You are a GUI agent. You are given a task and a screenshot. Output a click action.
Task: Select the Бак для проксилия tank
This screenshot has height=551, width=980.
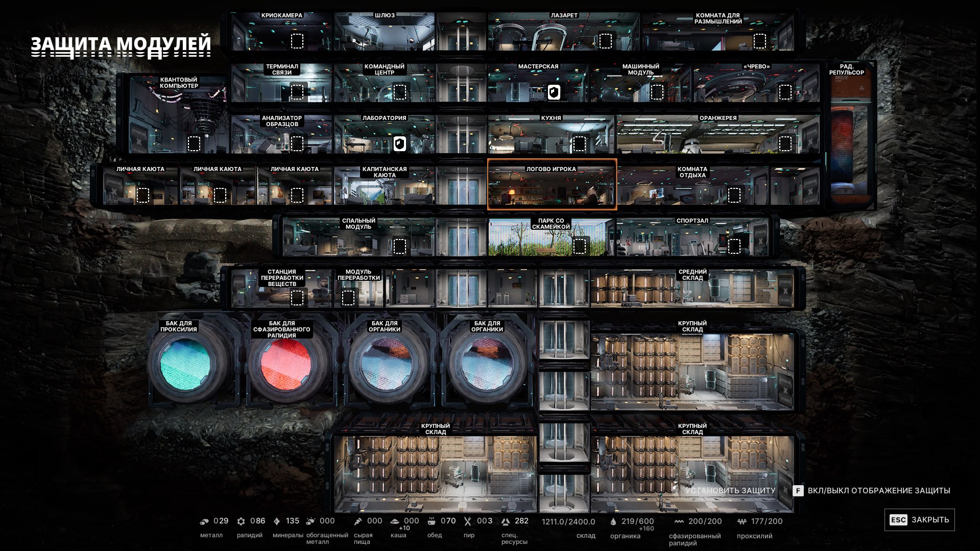coord(185,363)
